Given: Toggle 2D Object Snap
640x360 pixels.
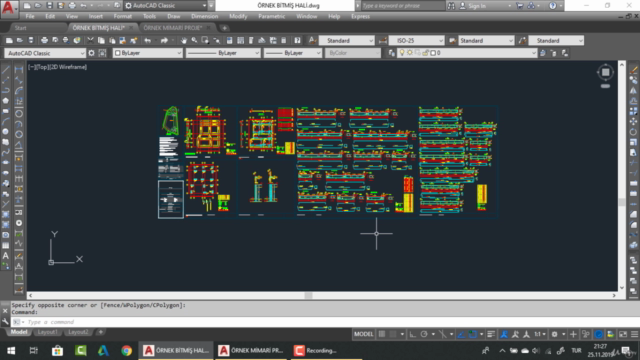Looking at the screenshot, I should [x=473, y=334].
